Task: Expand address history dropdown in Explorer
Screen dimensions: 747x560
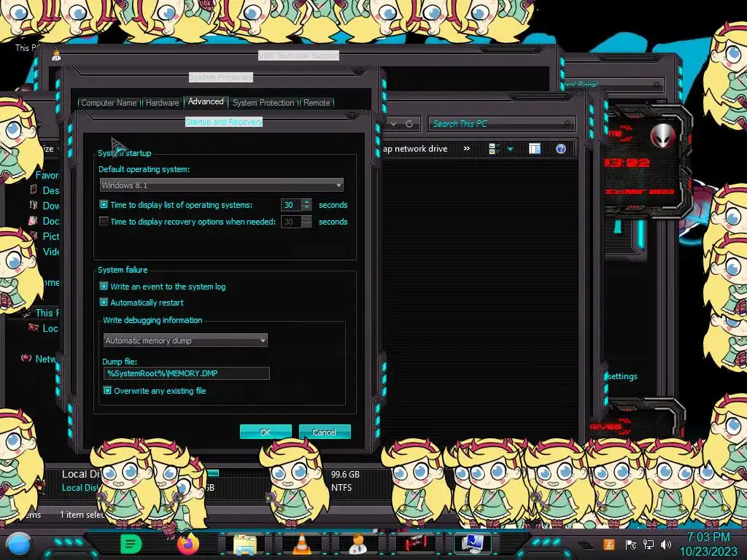Action: point(393,124)
